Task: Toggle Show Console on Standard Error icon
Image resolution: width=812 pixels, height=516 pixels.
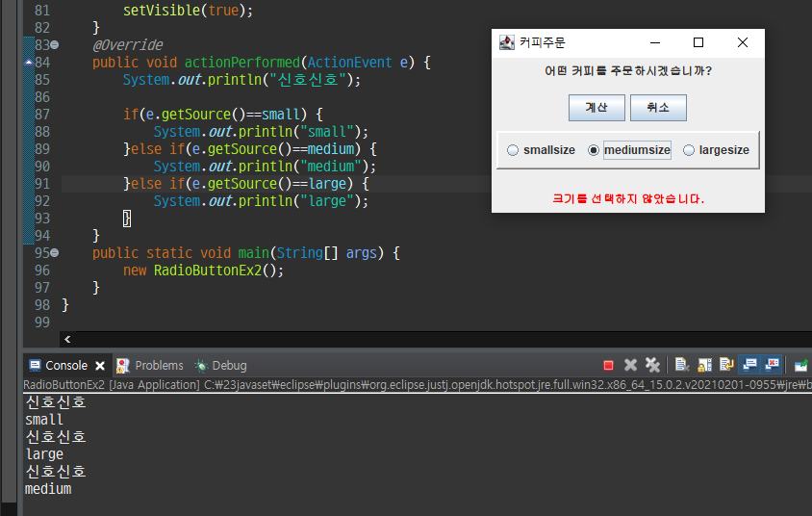Action: [x=772, y=365]
